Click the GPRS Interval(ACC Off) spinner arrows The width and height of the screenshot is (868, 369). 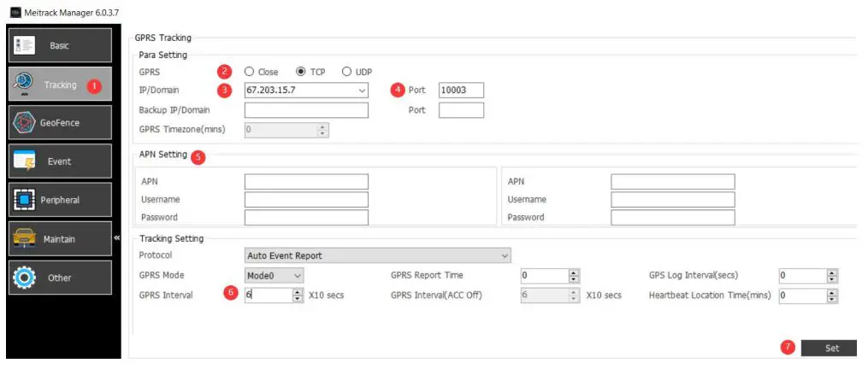pos(574,296)
